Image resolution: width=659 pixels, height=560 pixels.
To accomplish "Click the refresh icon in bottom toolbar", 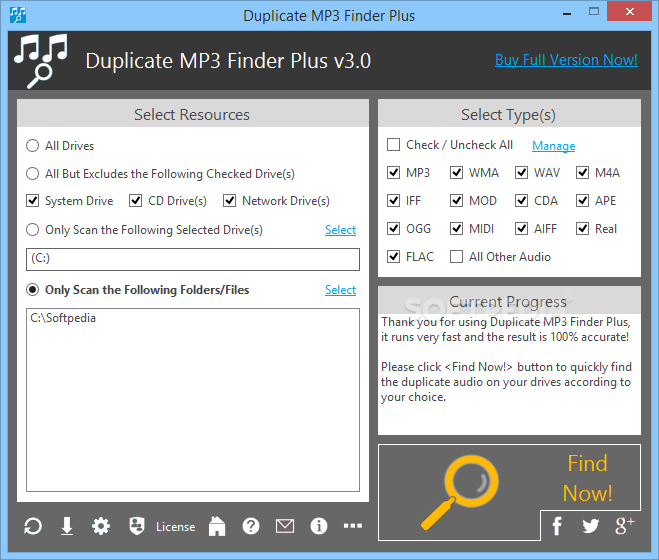I will 33,526.
